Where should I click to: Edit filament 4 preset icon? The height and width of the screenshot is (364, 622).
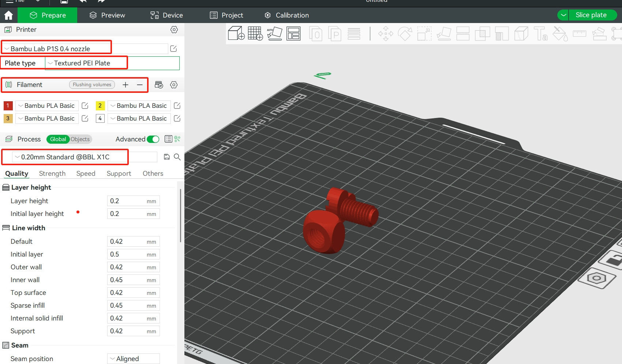click(177, 118)
